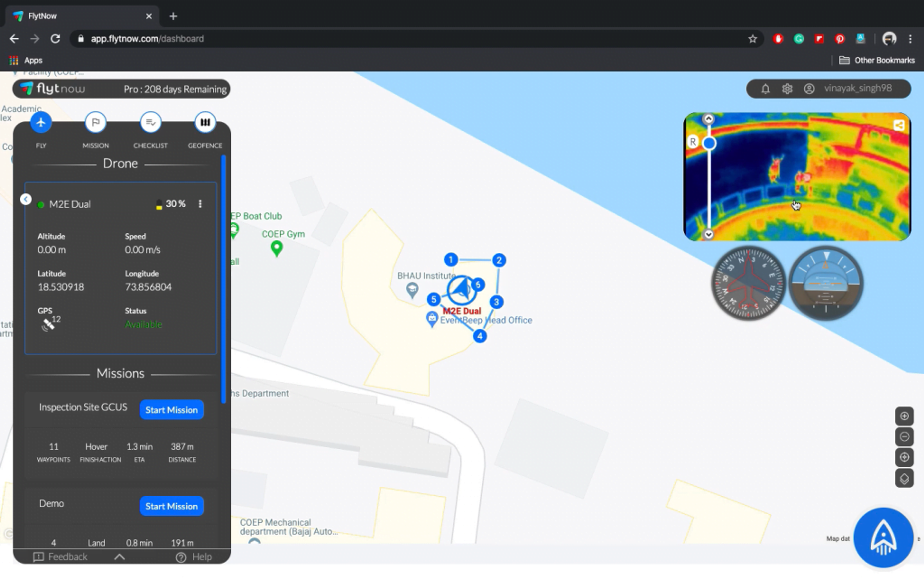This screenshot has width=924, height=578.
Task: Select waypoint 4 on map
Action: (480, 336)
